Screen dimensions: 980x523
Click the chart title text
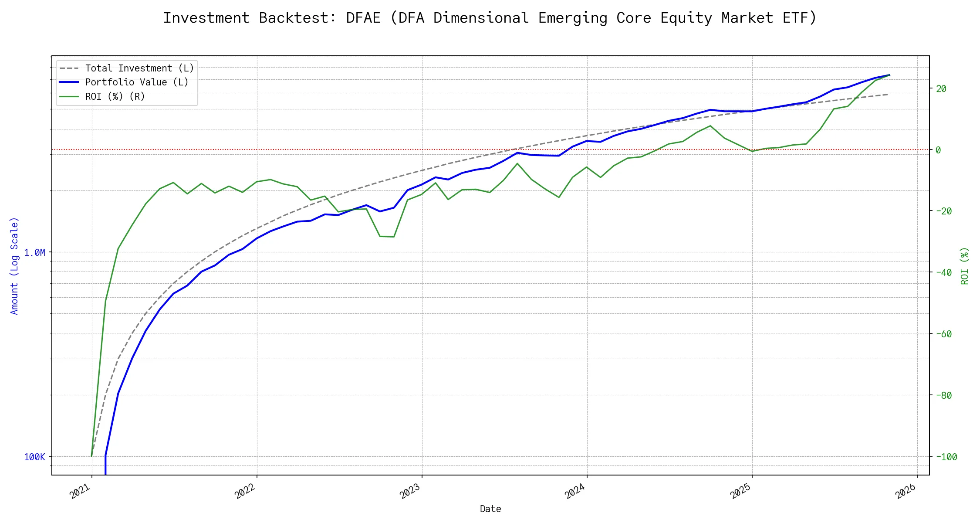(490, 18)
